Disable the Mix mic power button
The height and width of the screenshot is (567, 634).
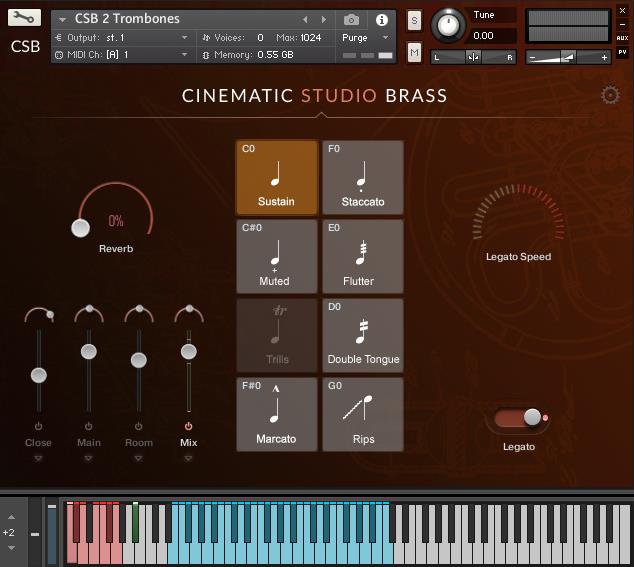pyautogui.click(x=188, y=426)
